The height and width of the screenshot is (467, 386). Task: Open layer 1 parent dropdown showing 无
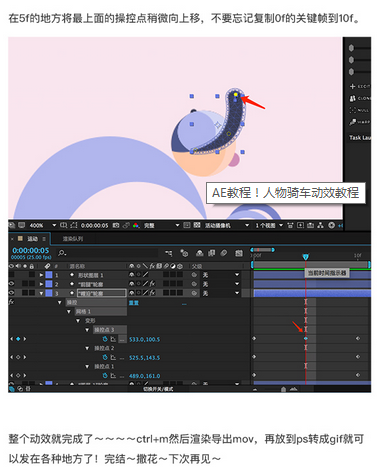pos(221,275)
